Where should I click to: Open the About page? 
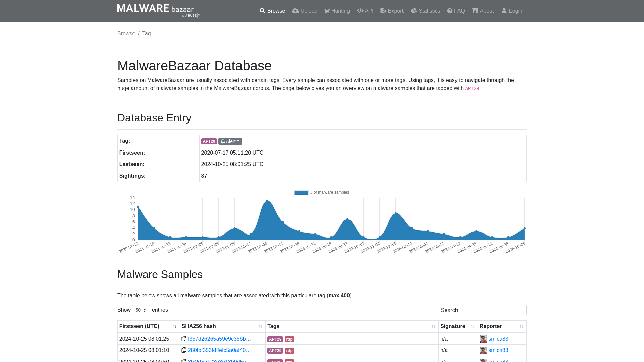pos(483,11)
